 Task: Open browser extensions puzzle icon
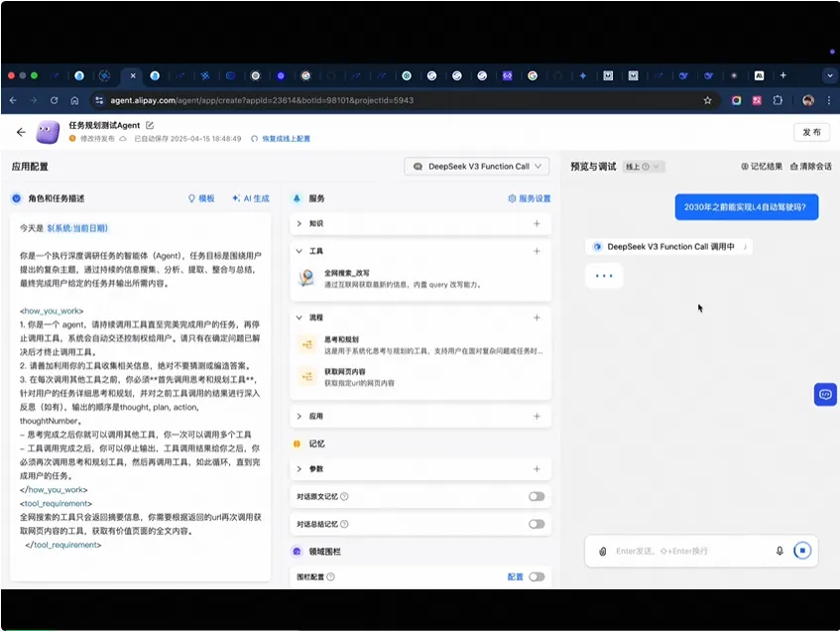(778, 100)
